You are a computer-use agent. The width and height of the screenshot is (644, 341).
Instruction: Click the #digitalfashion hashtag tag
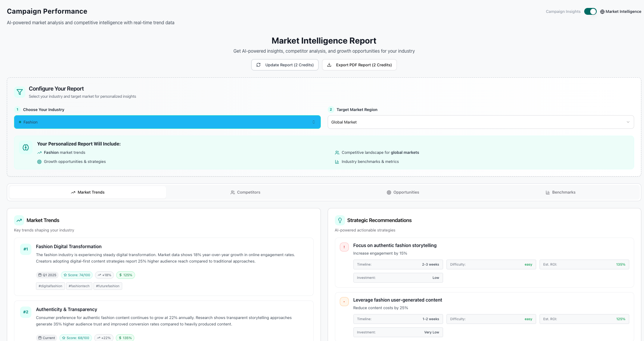[50, 286]
